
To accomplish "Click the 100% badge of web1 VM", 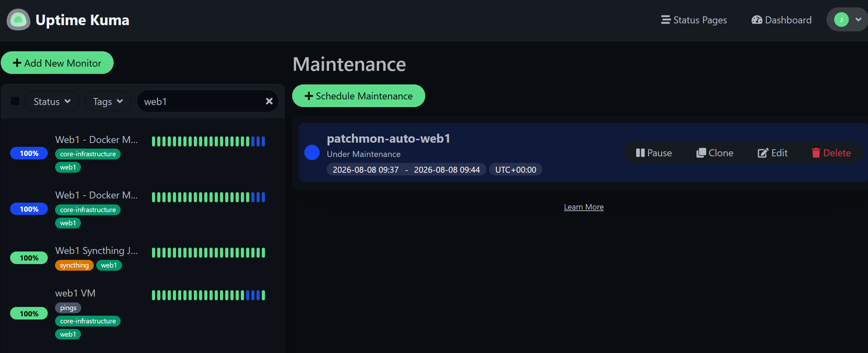I will click(x=29, y=313).
